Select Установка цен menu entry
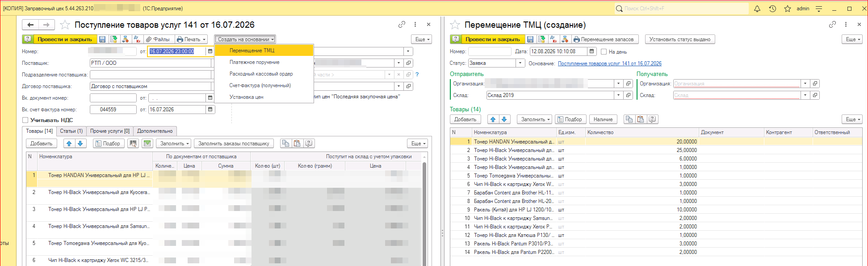 (x=264, y=97)
